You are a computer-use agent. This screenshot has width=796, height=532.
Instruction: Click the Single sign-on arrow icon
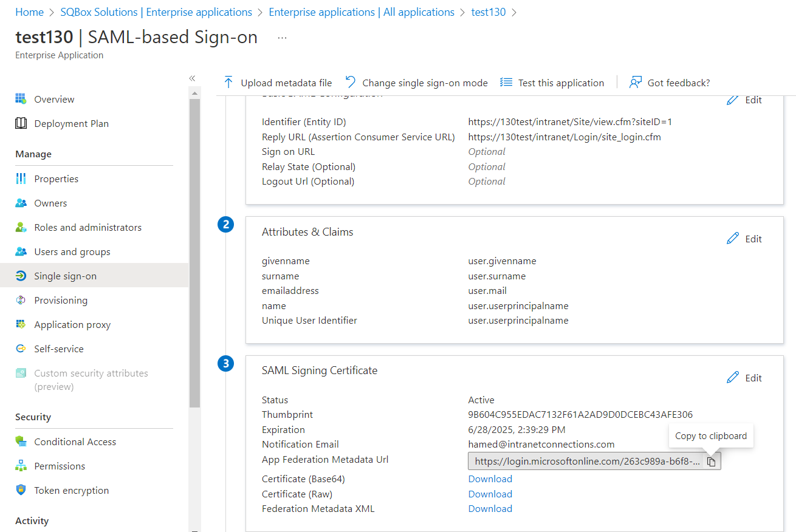click(x=21, y=276)
